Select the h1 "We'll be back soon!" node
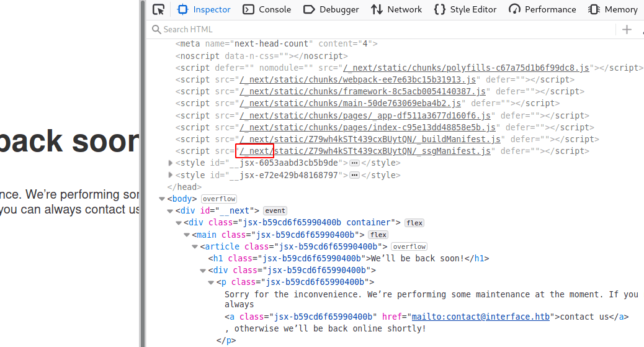Image resolution: width=644 pixels, height=347 pixels. pos(347,259)
